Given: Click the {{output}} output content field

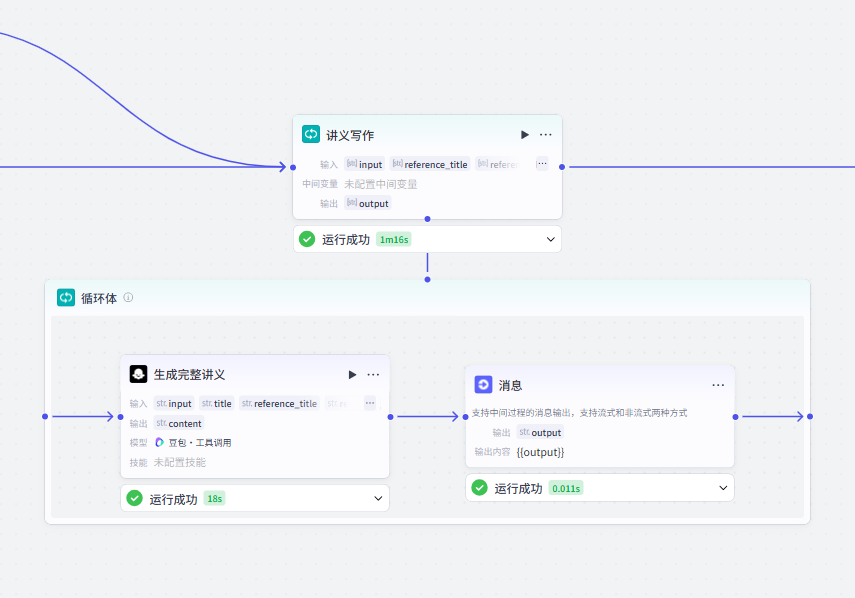Looking at the screenshot, I should tap(541, 452).
